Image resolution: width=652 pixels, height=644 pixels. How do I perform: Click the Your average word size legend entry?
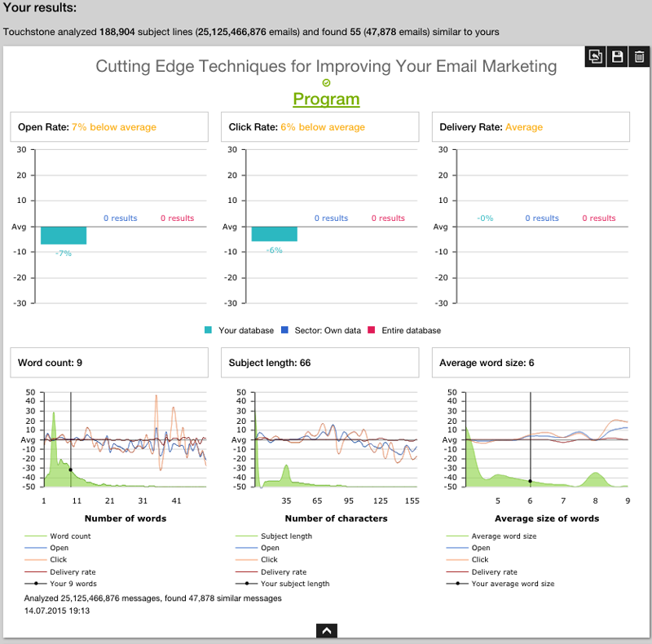point(500,583)
